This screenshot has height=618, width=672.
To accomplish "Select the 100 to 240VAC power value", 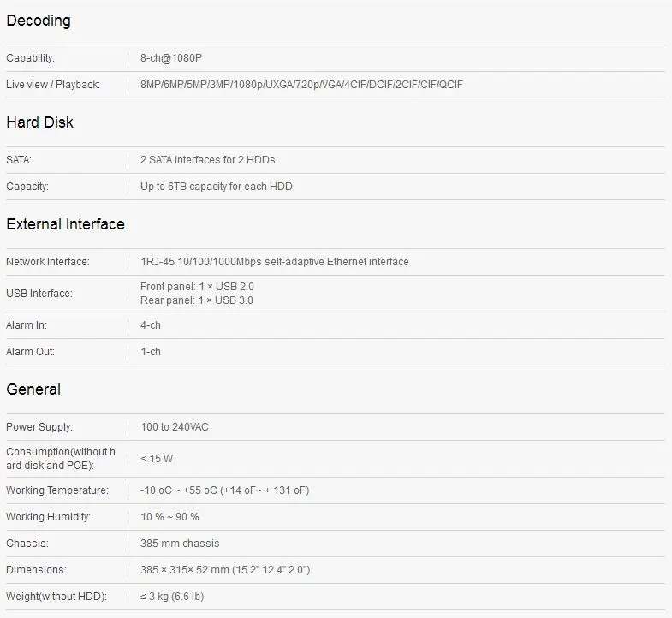I will coord(175,427).
